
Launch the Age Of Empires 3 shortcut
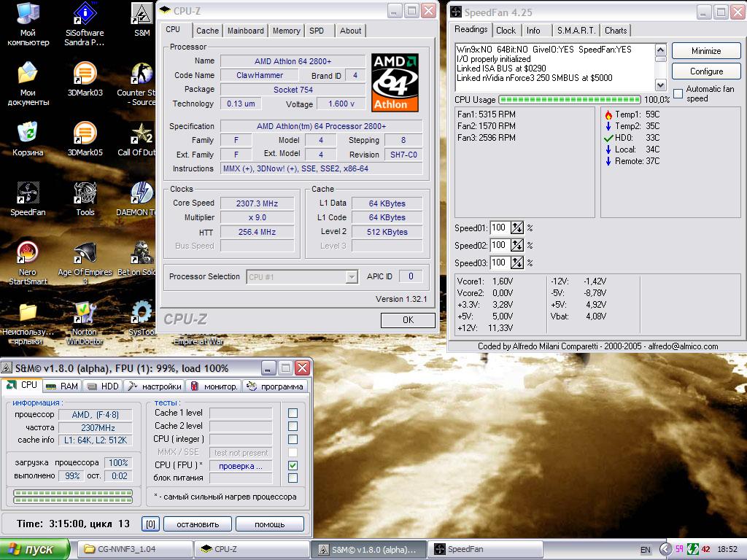coord(85,264)
